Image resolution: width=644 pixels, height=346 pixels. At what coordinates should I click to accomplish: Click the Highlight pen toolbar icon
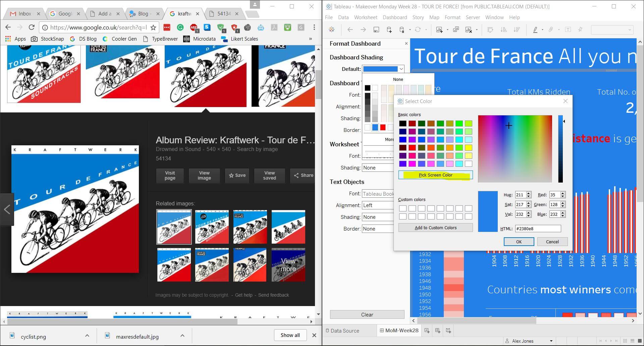coord(535,30)
